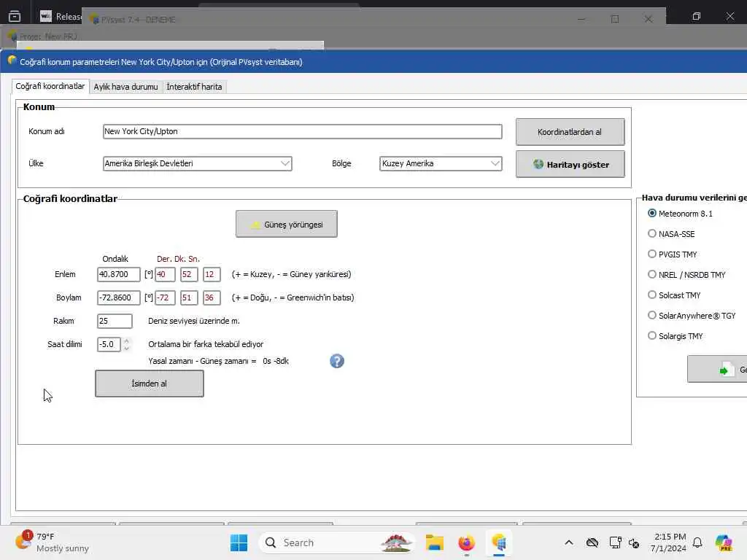Click the Rakım altitude field
The height and width of the screenshot is (560, 747).
point(115,321)
